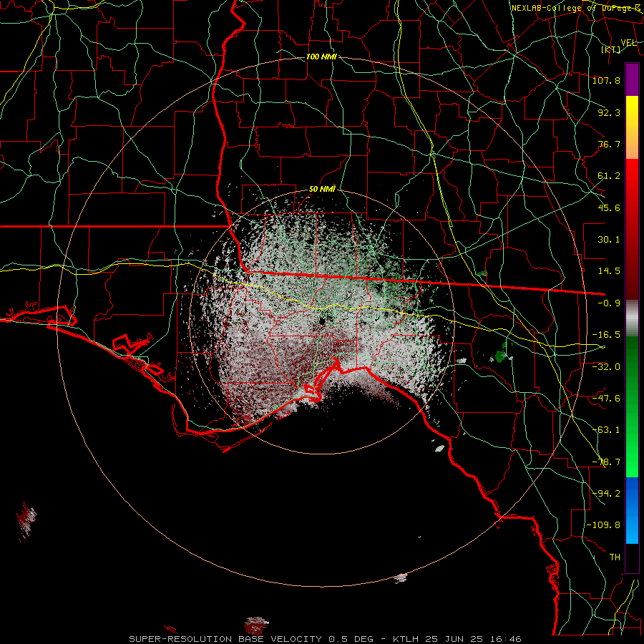Viewport: 644px width, 644px height.
Task: Click the isolated red echo in far southwest Gulf
Action: pyautogui.click(x=26, y=520)
